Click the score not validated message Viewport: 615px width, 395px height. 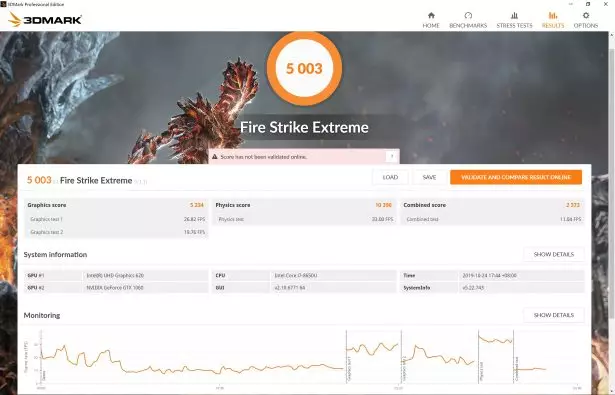click(264, 157)
